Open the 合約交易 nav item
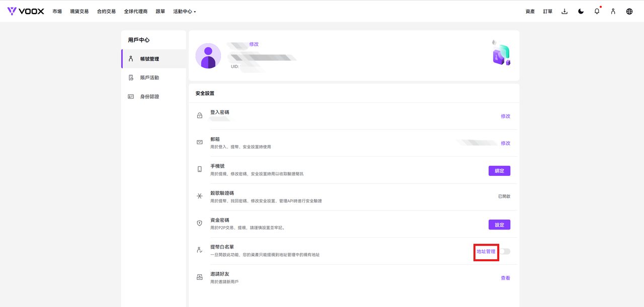Viewport: 644px width, 307px height. 106,11
